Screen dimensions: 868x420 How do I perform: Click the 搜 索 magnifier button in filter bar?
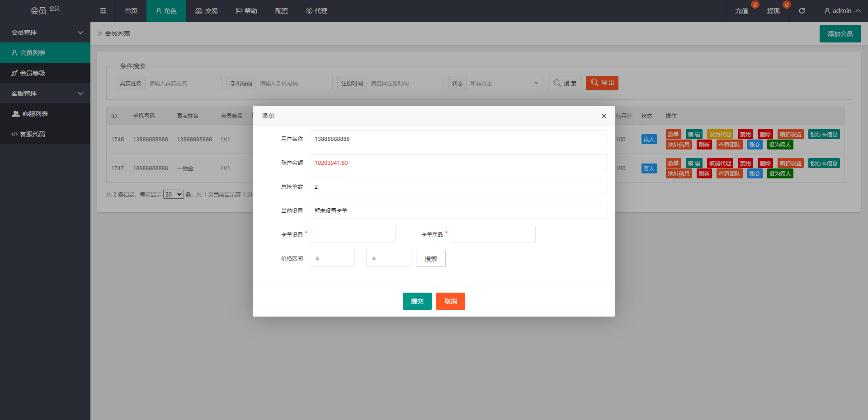pos(564,83)
